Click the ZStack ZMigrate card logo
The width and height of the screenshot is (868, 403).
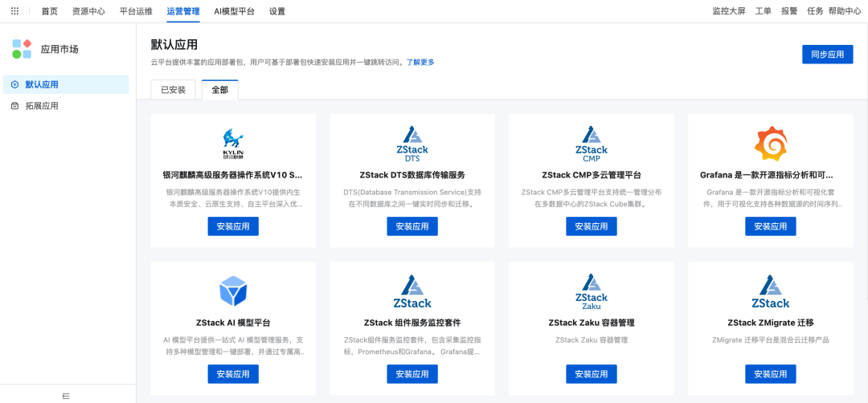[771, 291]
